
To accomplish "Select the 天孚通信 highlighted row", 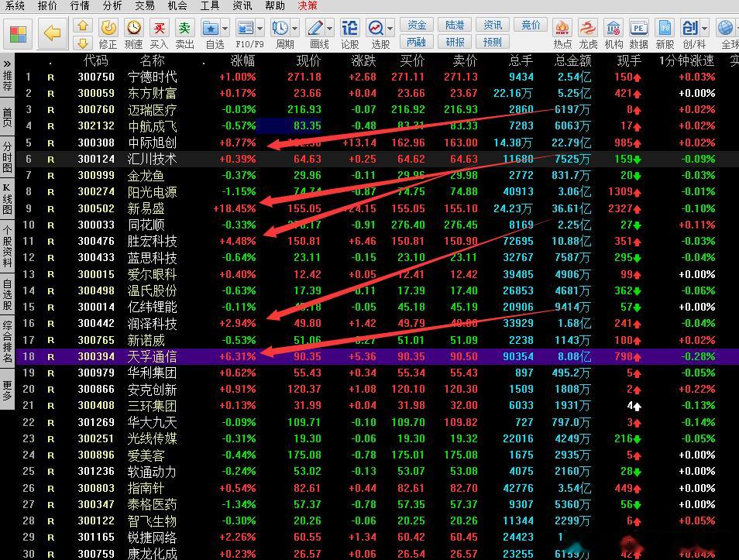I will 377,356.
